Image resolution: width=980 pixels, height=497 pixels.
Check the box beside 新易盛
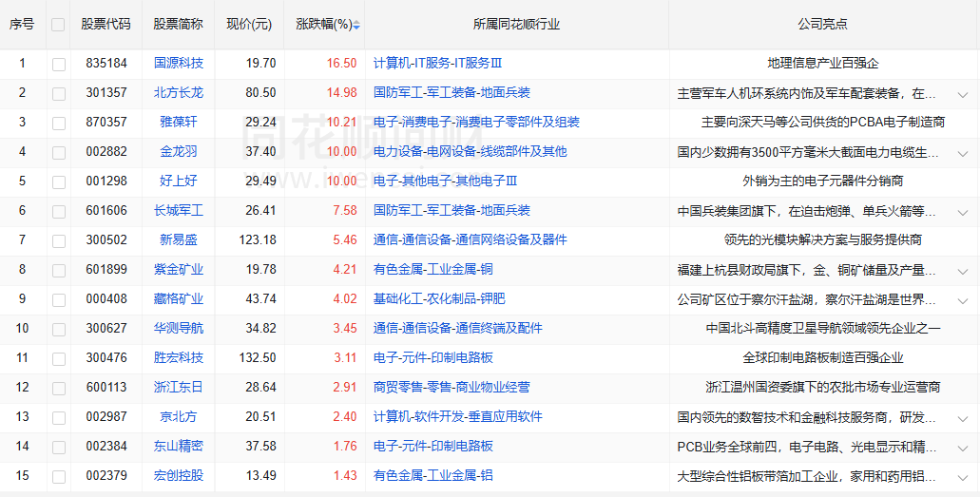[x=59, y=240]
